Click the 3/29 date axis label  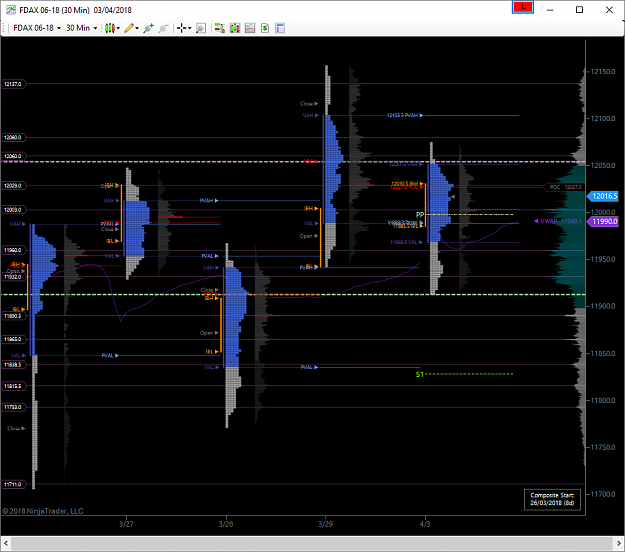point(325,524)
